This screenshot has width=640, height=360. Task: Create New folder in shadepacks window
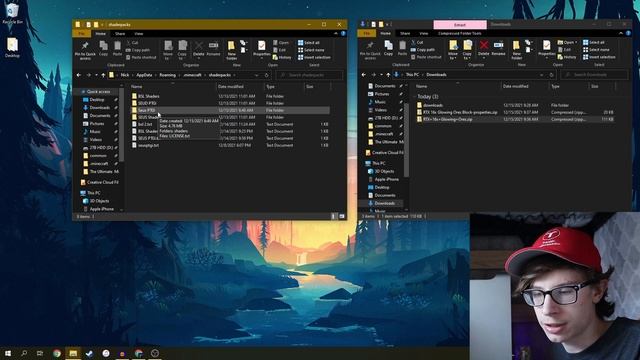pos(231,50)
